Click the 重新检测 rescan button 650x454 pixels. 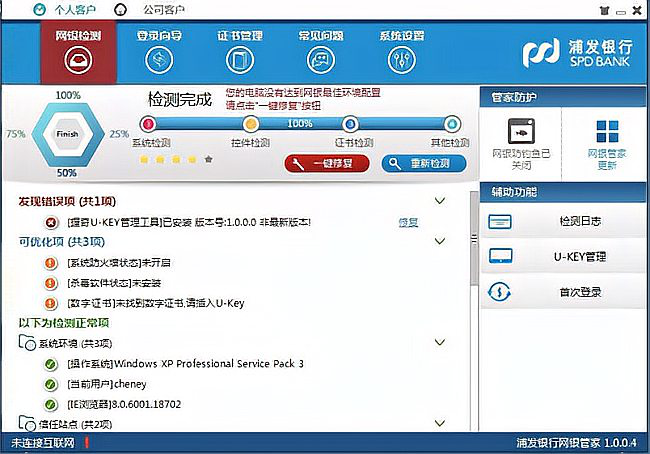pyautogui.click(x=424, y=164)
